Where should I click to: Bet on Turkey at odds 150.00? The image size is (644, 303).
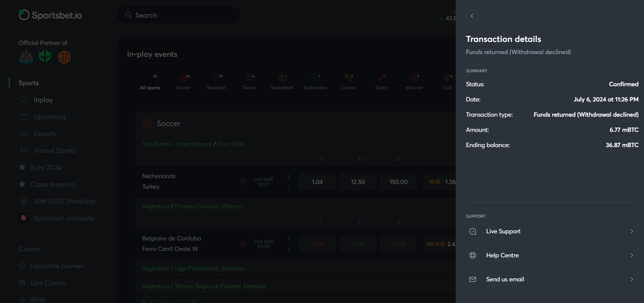(399, 182)
